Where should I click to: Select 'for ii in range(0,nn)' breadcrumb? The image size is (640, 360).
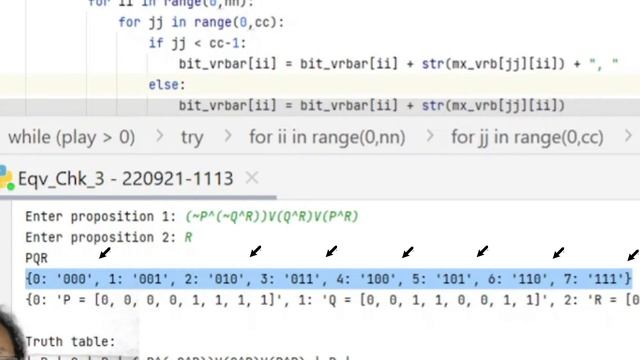pyautogui.click(x=327, y=138)
